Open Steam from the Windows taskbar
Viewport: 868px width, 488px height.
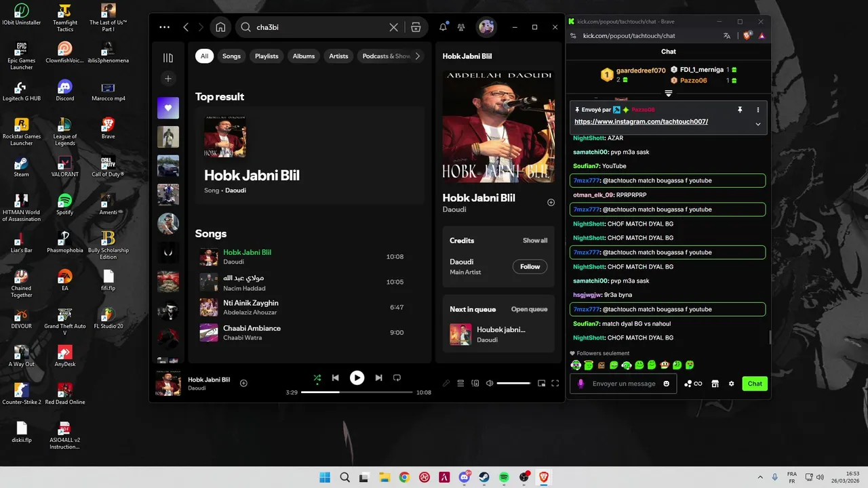(484, 477)
